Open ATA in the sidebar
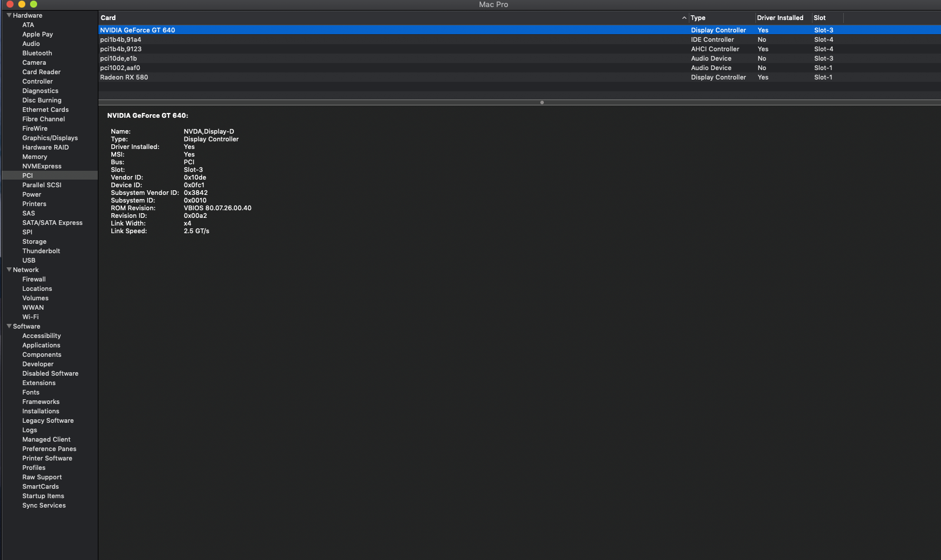Screen dimensions: 941x560 (x=28, y=25)
